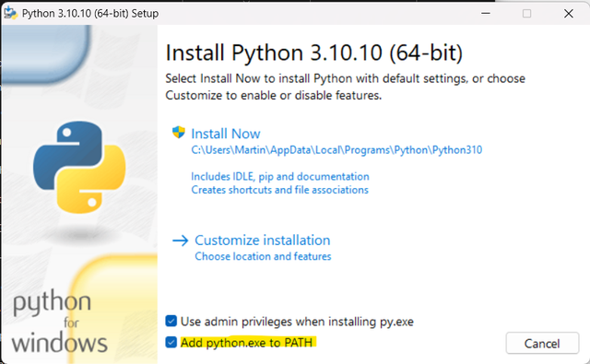
Task: Open Customize installation options
Action: point(262,240)
